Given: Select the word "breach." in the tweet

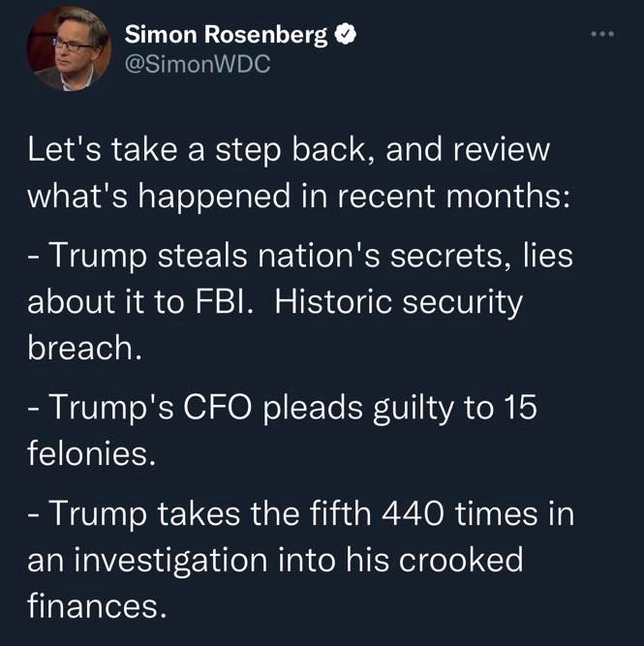Looking at the screenshot, I should point(85,347).
